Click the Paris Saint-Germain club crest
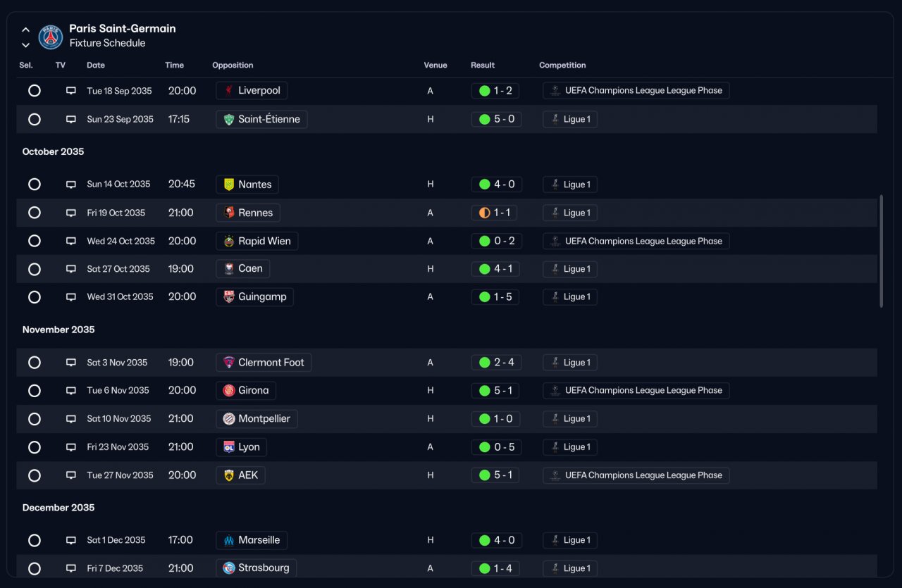The width and height of the screenshot is (902, 588). [51, 37]
